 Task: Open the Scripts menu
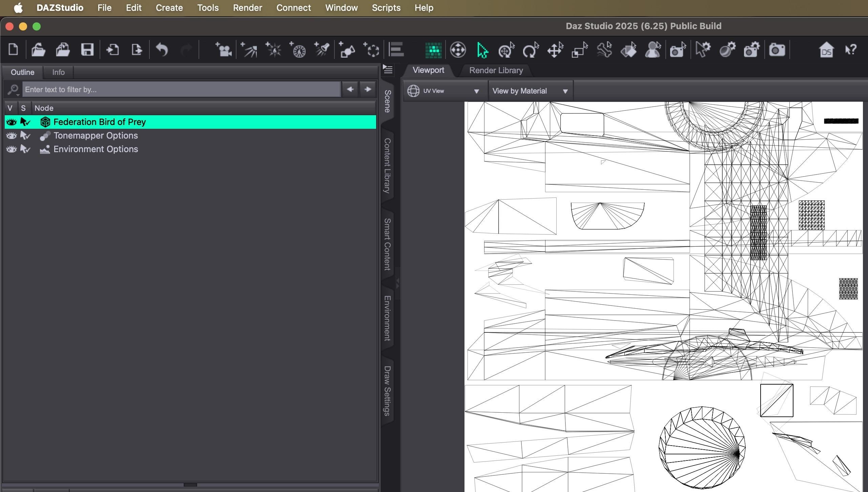tap(386, 7)
